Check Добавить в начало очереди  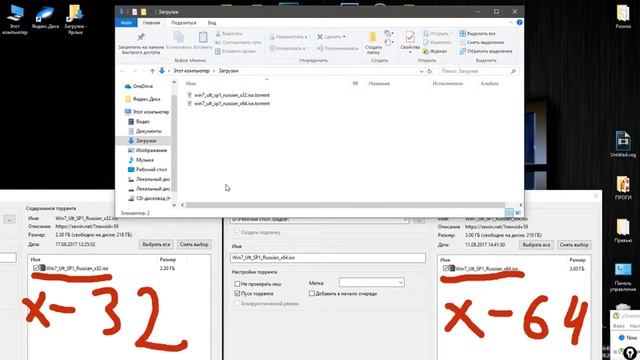[x=312, y=293]
